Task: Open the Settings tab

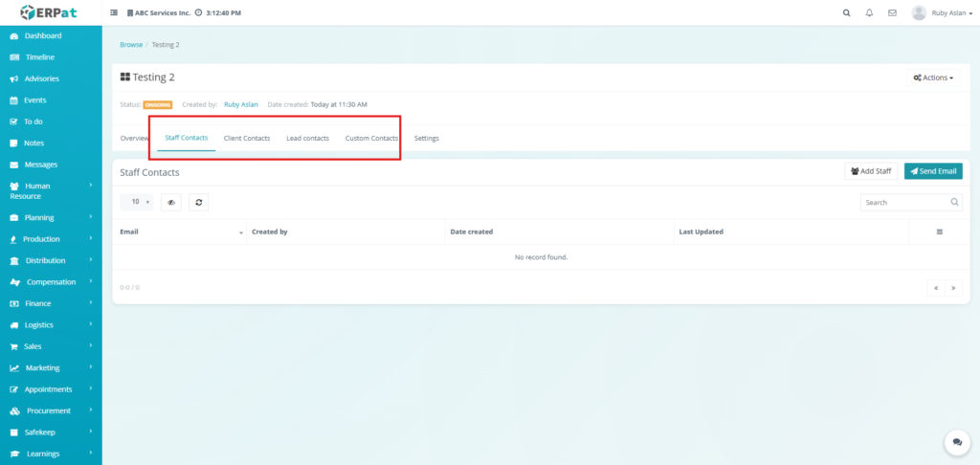Action: tap(427, 139)
